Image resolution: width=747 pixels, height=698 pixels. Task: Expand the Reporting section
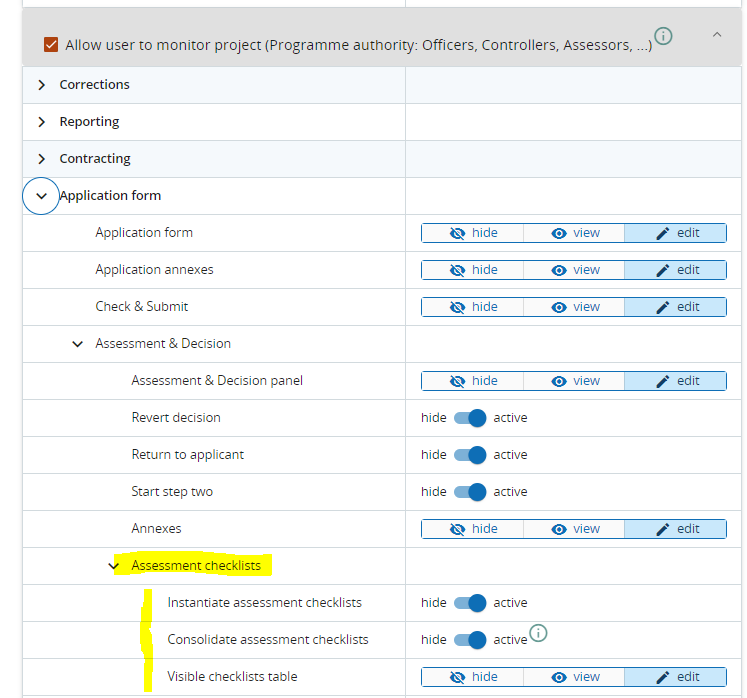point(42,122)
